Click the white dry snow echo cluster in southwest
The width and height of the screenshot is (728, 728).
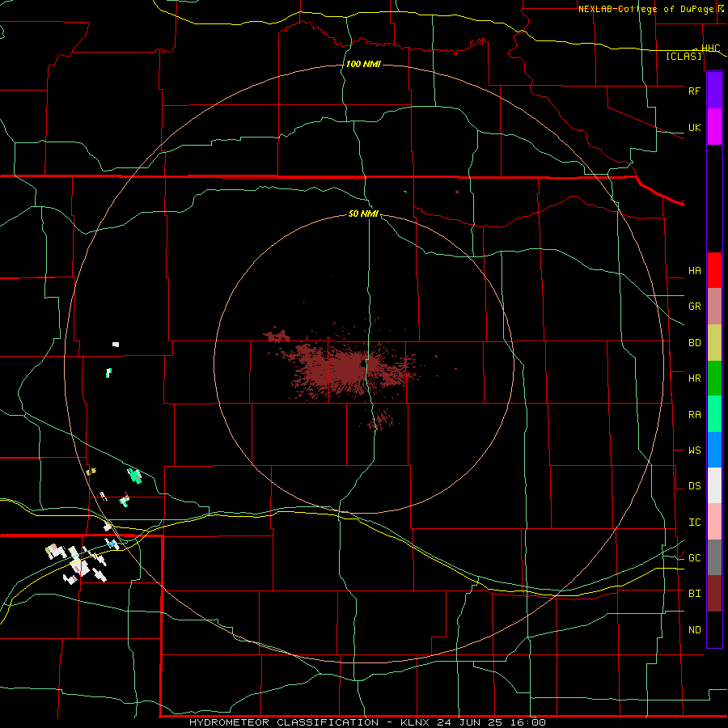pyautogui.click(x=77, y=563)
